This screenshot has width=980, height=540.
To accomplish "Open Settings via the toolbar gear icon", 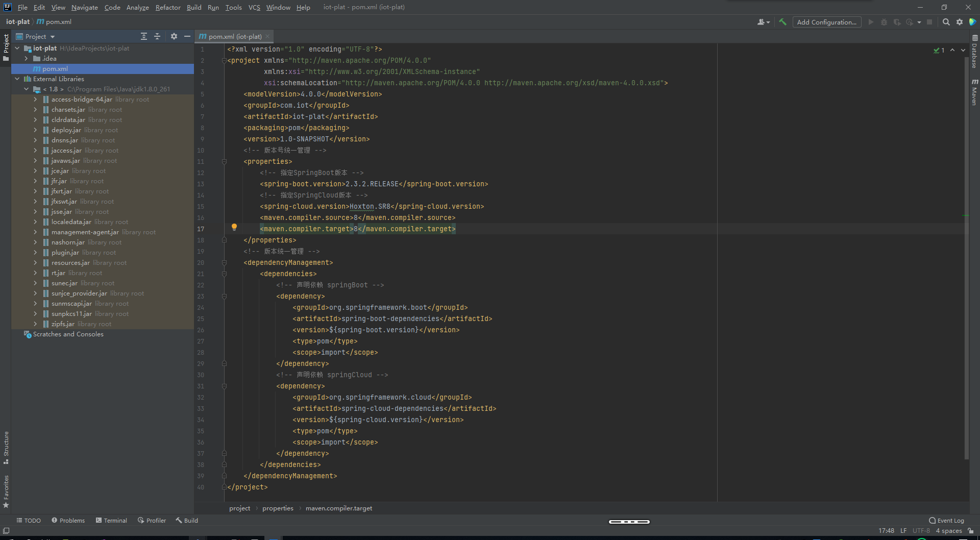I will pyautogui.click(x=960, y=22).
